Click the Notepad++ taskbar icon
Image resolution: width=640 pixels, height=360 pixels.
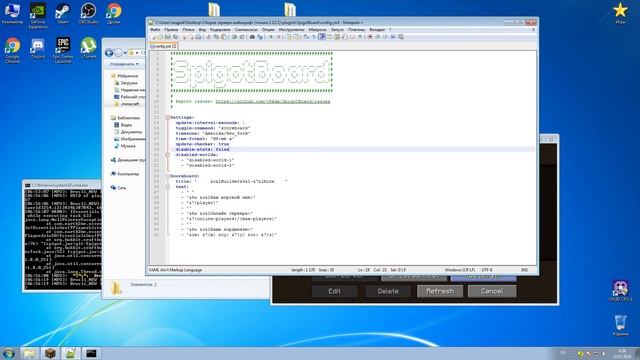point(71,353)
